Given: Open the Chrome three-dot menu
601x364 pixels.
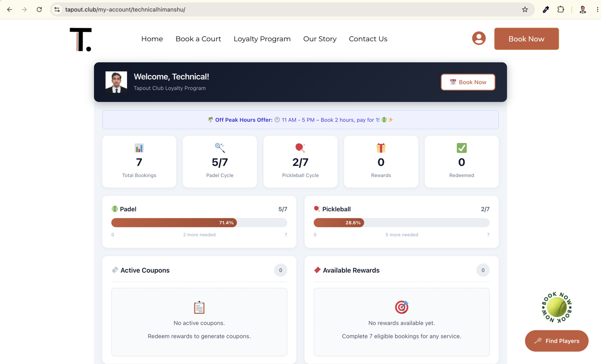Looking at the screenshot, I should tap(597, 9).
